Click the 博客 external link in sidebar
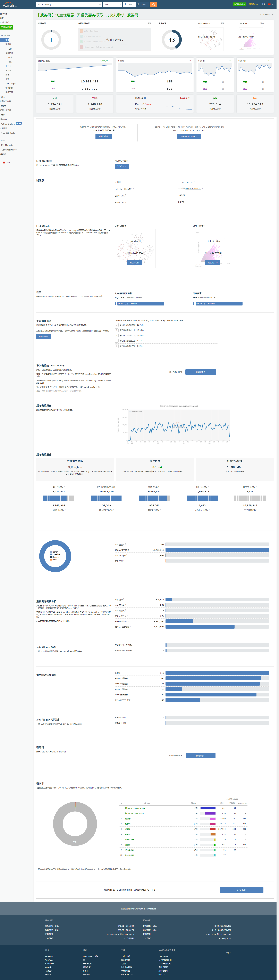Viewport: 279px width, 980px height. 3,154
